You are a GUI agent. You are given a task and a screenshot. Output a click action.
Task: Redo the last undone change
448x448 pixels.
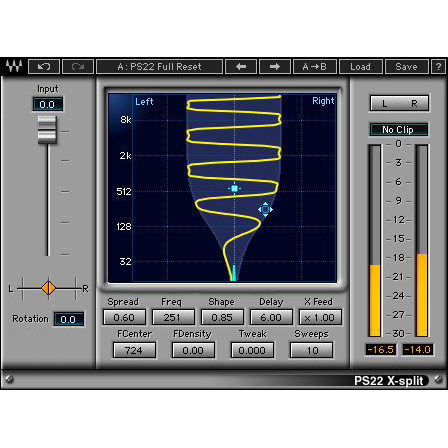pyautogui.click(x=78, y=67)
